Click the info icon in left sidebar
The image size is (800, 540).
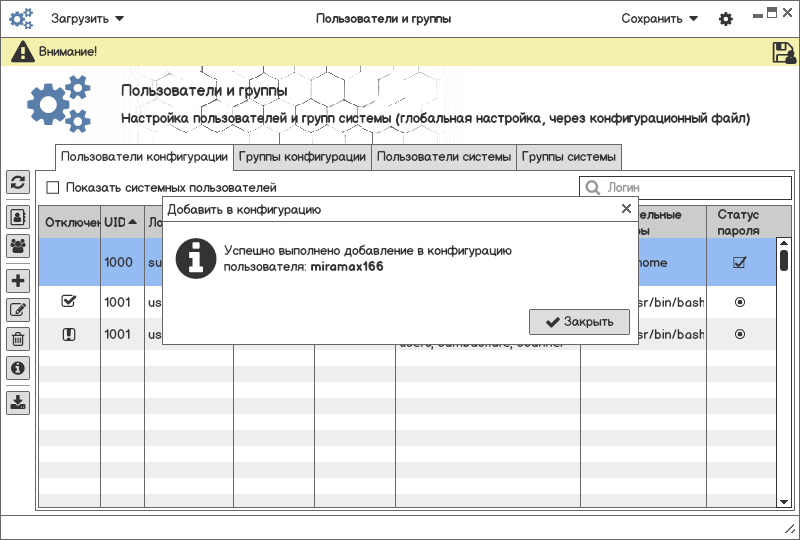(x=18, y=368)
